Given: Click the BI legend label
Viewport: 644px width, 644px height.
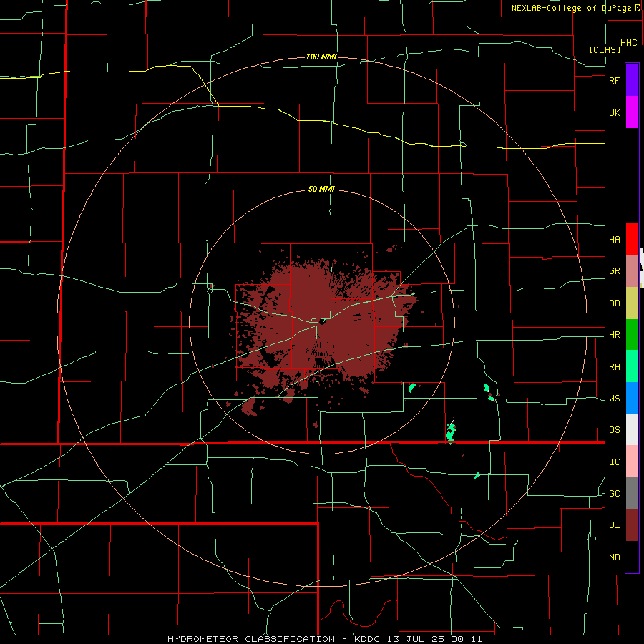Looking at the screenshot, I should point(614,525).
